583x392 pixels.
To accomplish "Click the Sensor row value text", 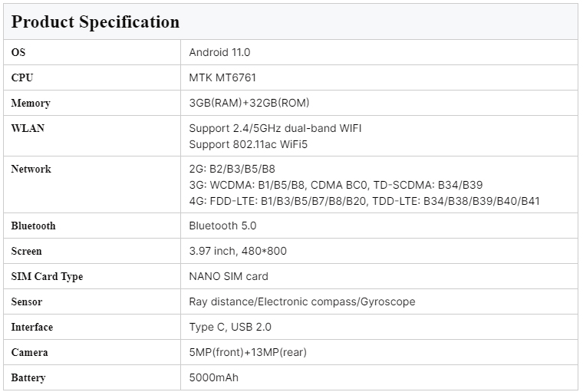I will 302,301.
